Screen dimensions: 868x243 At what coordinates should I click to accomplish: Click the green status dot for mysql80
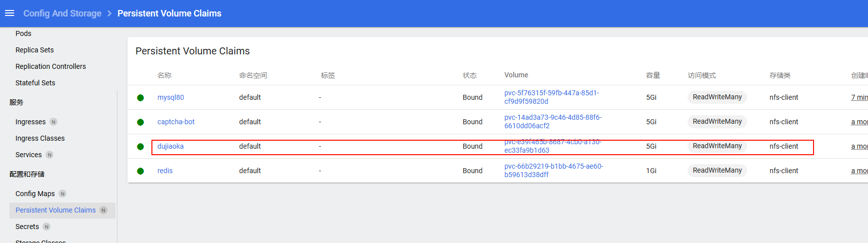pos(140,98)
